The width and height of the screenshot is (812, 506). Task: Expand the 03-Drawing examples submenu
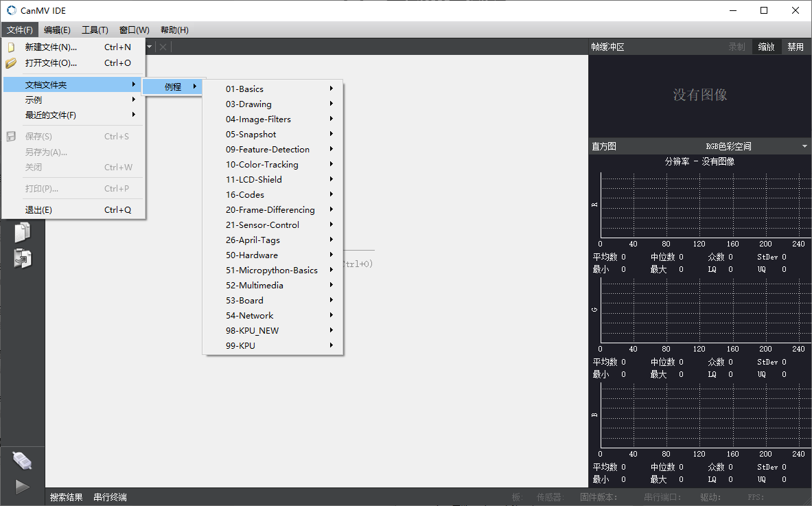273,104
